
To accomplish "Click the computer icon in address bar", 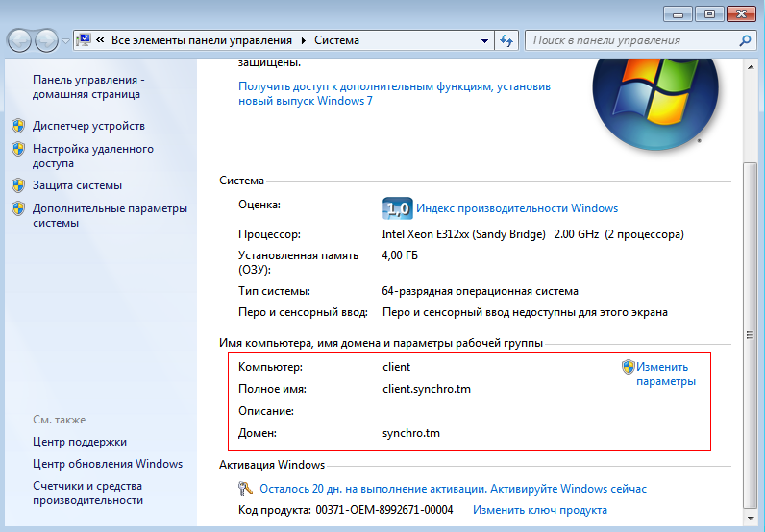I will [x=84, y=40].
